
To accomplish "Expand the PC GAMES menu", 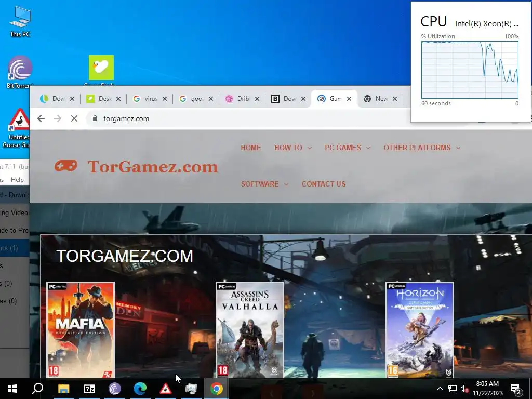I will tap(348, 148).
